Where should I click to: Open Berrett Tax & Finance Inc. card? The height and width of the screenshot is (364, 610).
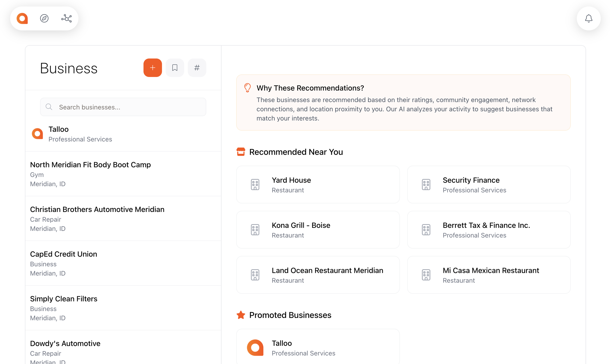(488, 230)
